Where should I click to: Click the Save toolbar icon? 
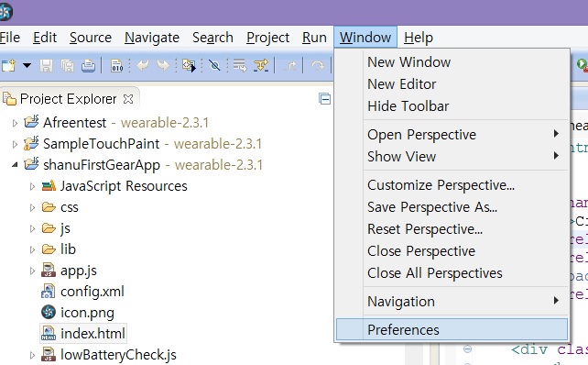[47, 66]
